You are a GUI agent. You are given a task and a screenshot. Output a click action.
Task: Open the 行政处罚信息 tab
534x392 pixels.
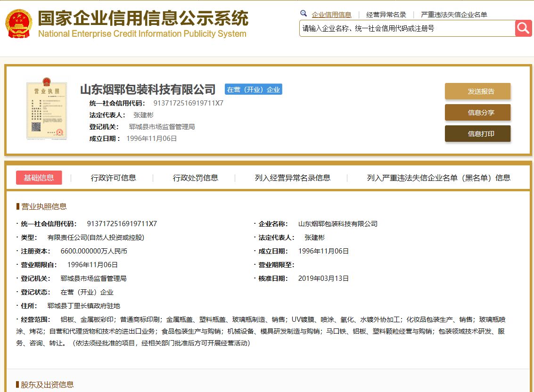pos(195,178)
